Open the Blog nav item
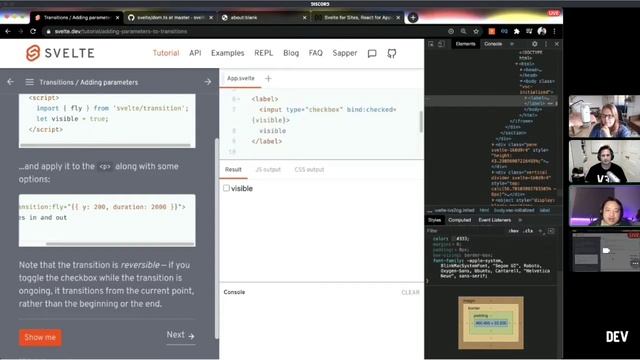 [291, 53]
